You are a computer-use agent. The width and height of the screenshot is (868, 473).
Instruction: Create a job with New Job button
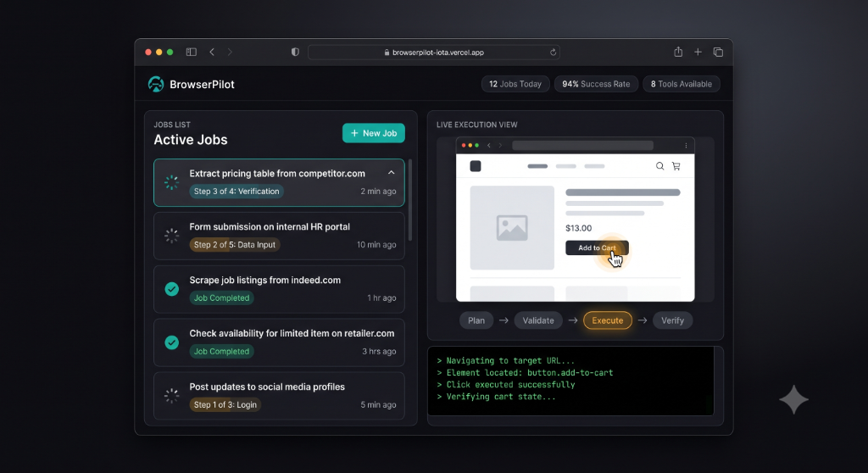(374, 133)
